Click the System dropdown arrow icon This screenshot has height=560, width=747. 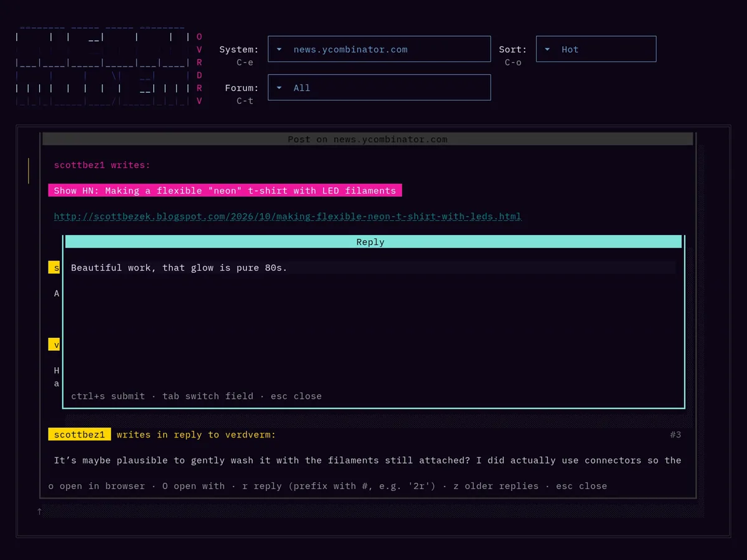click(280, 49)
